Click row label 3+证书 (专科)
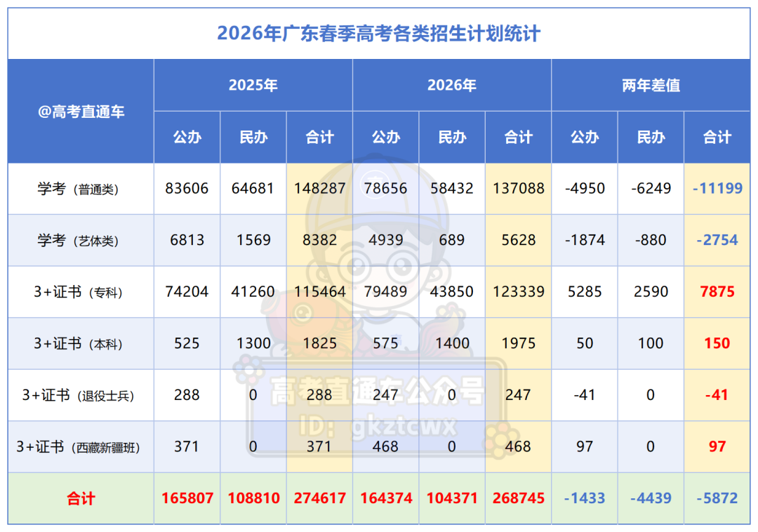758x532 pixels. coord(78,292)
